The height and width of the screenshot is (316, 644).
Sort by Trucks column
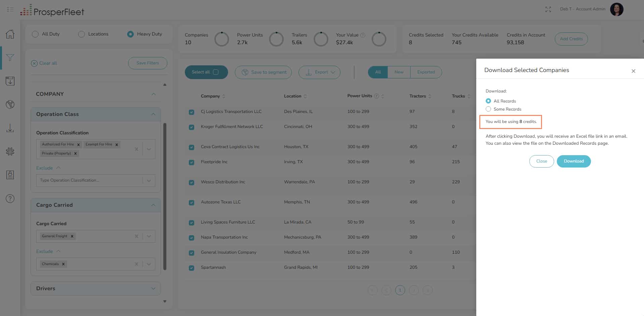469,96
